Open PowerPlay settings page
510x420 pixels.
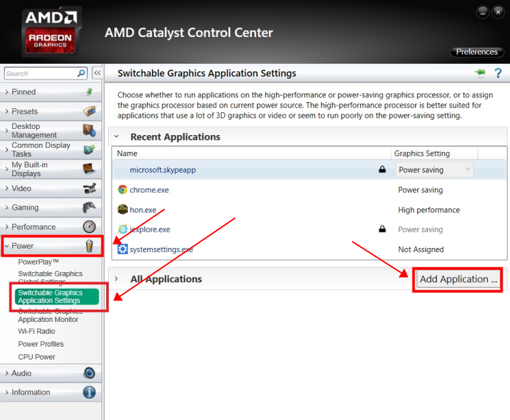point(38,262)
